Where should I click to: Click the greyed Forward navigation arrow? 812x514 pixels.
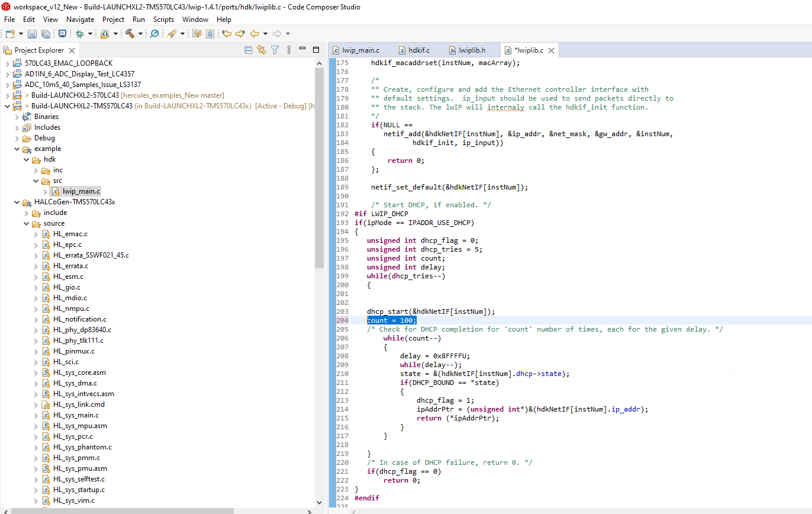pyautogui.click(x=276, y=34)
